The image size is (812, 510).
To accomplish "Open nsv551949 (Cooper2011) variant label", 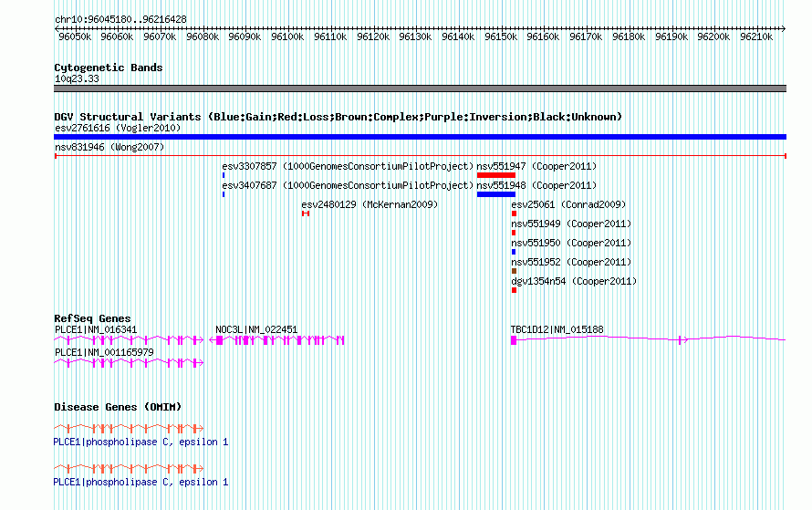I will click(571, 224).
